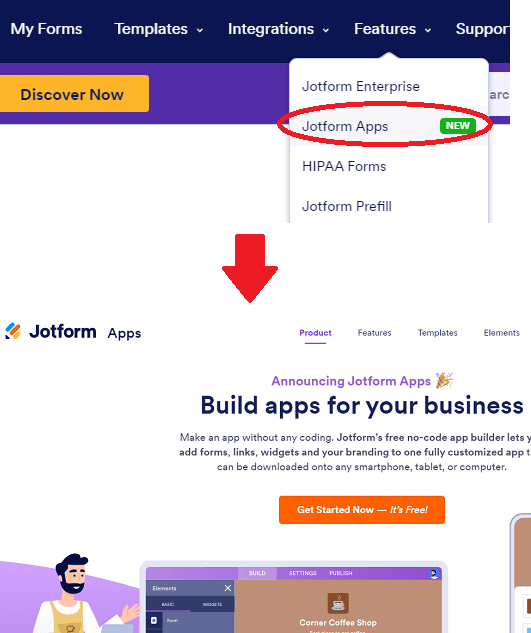Select HIPAA Forms menu entry
The image size is (531, 633).
click(x=344, y=166)
